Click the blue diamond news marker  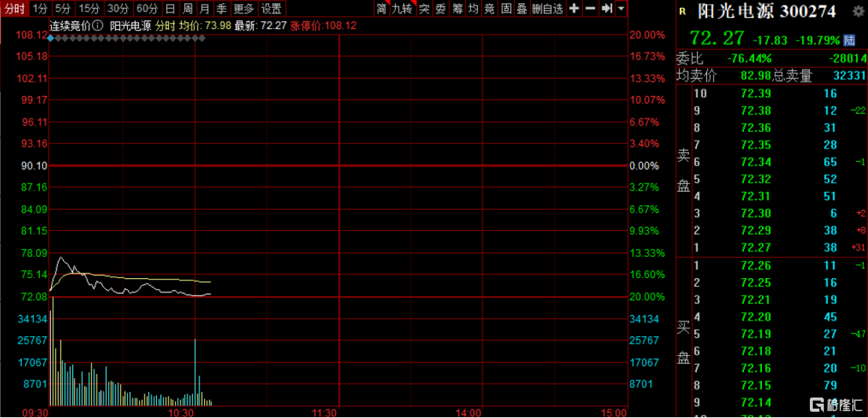pos(51,38)
